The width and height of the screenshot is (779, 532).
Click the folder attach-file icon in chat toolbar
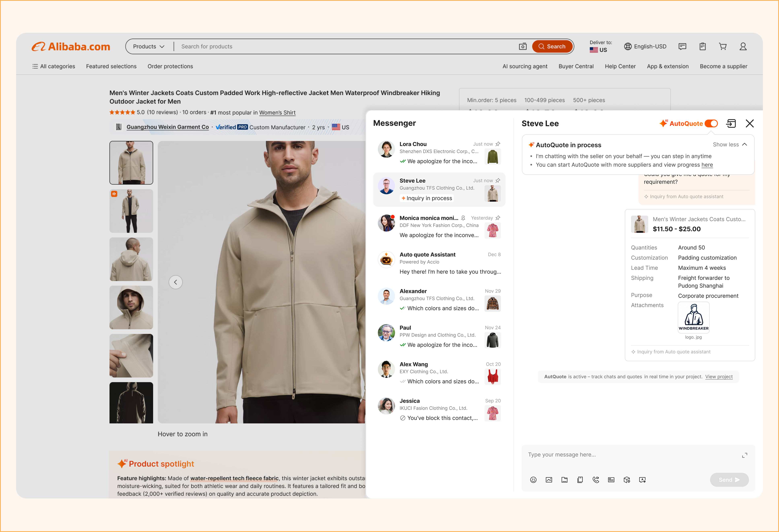[x=565, y=480]
